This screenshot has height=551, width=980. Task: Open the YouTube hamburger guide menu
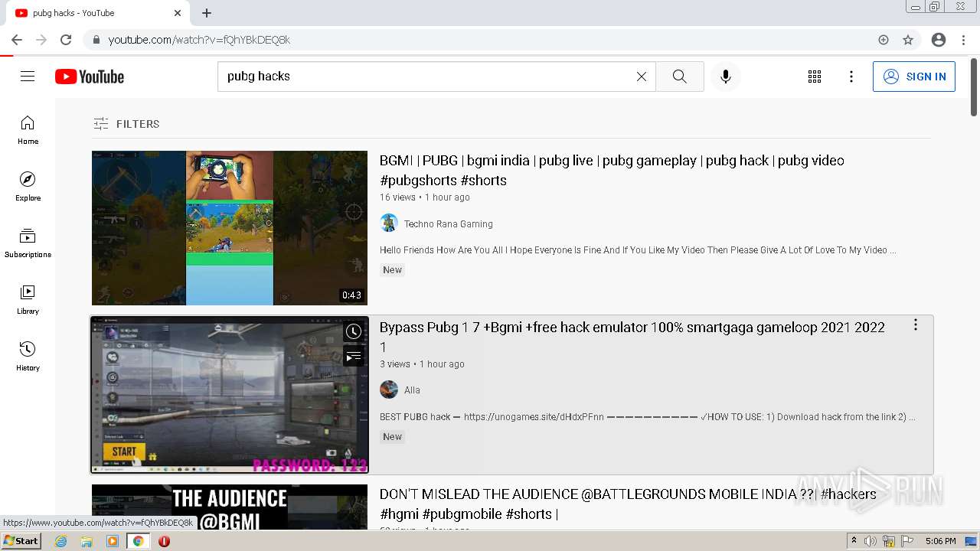[28, 77]
